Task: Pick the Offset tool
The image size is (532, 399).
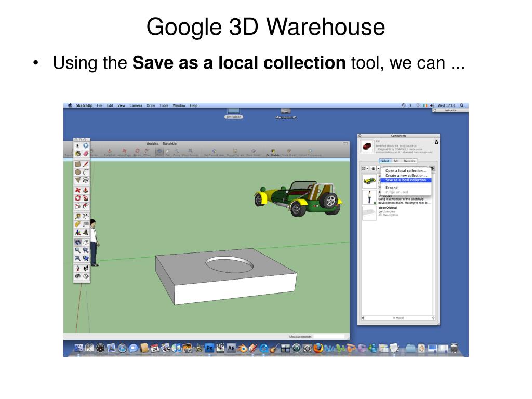Action: [86, 206]
